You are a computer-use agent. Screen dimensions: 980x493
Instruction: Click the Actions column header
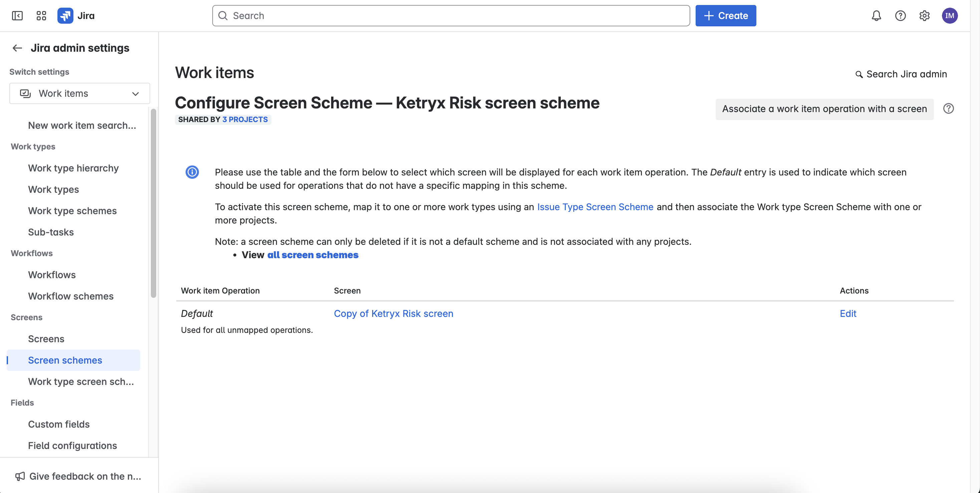coord(854,291)
